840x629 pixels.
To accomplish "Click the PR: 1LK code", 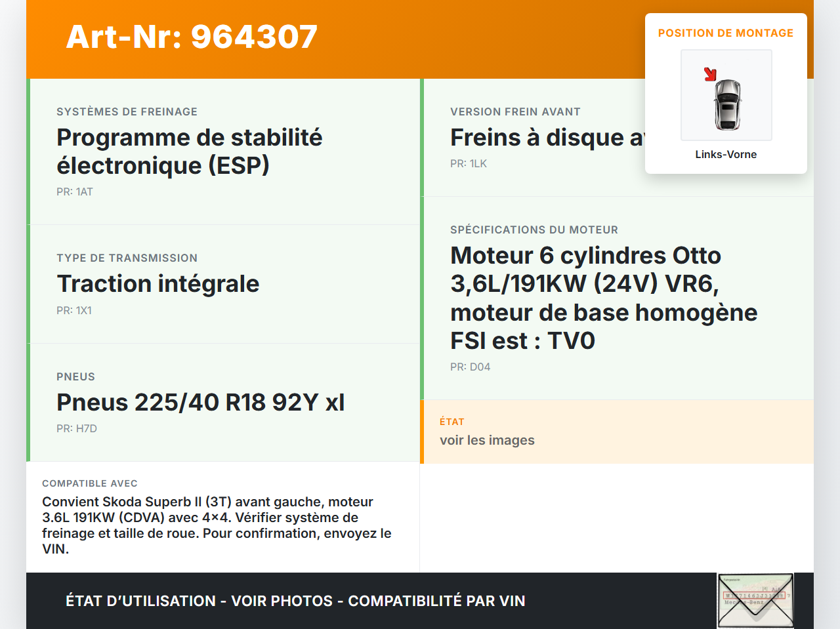I will [x=469, y=164].
